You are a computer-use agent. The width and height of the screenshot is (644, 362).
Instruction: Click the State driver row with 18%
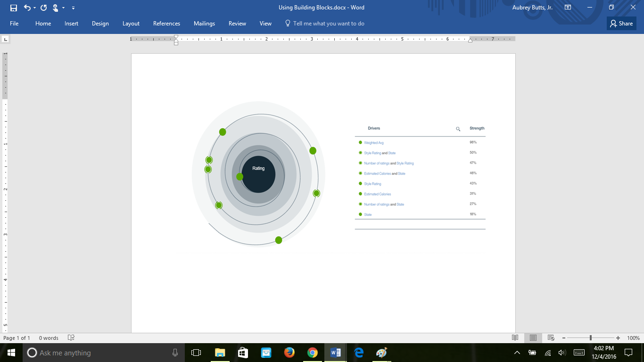pos(420,214)
